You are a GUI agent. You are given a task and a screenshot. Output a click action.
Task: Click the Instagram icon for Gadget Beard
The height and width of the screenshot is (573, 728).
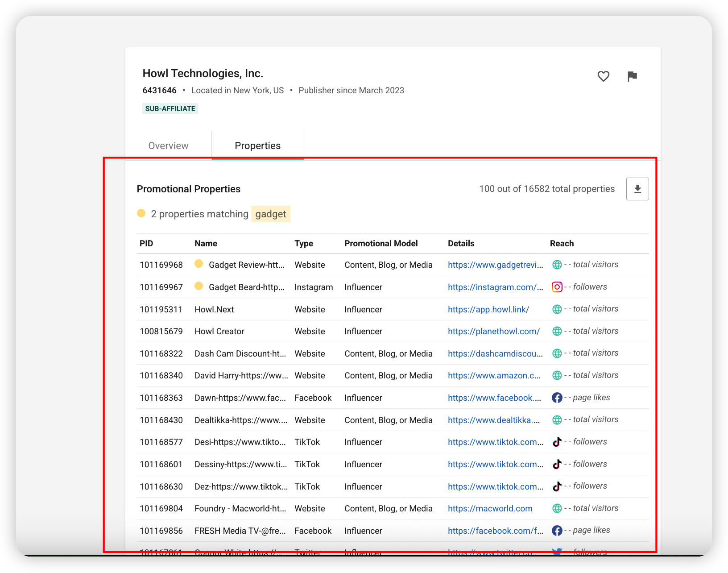tap(557, 287)
